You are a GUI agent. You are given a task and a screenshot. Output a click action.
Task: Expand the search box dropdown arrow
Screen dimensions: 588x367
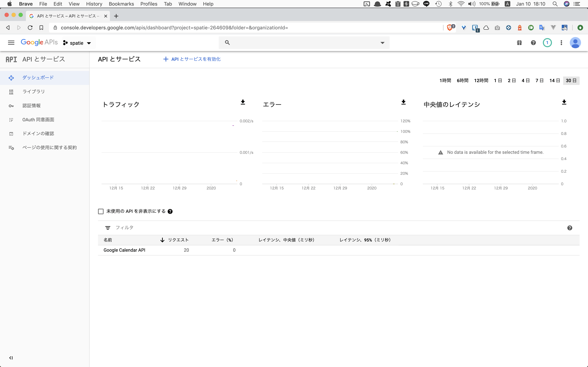tap(382, 42)
